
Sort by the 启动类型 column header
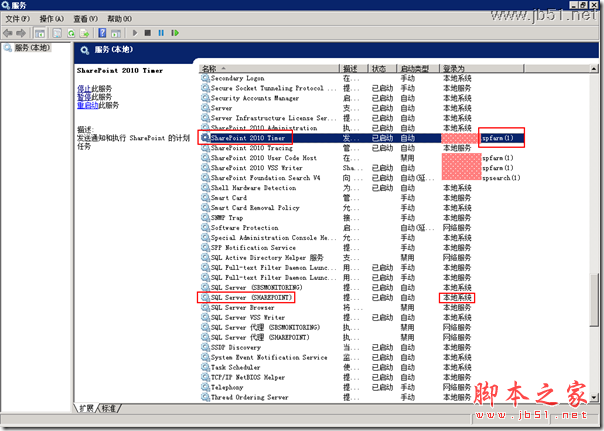click(418, 69)
